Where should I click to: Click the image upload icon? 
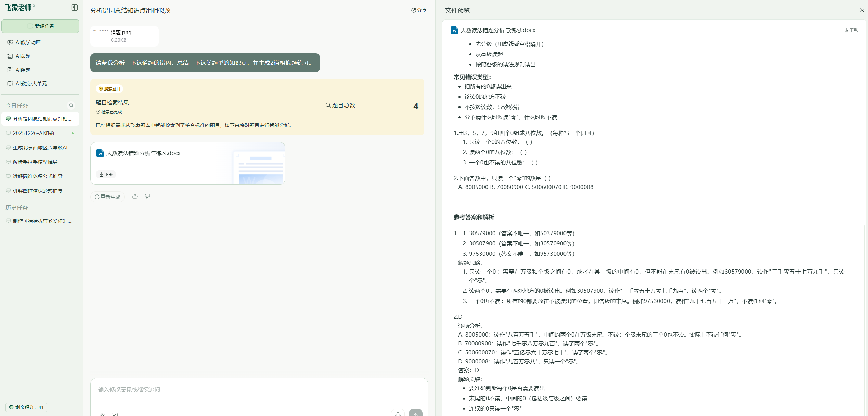(115, 414)
